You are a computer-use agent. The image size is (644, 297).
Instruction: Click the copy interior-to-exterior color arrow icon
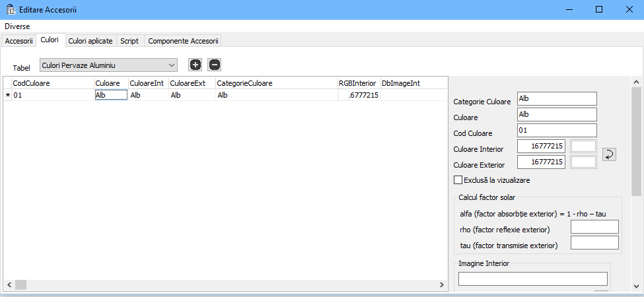[610, 154]
